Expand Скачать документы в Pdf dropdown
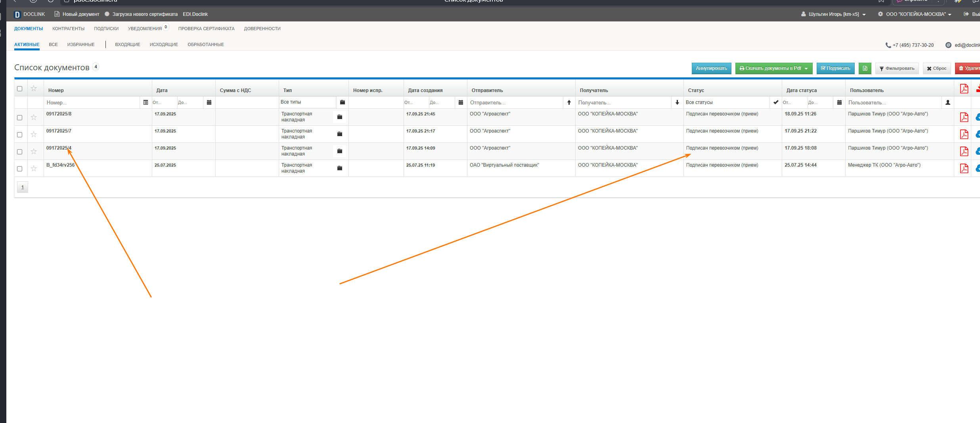 coord(773,68)
